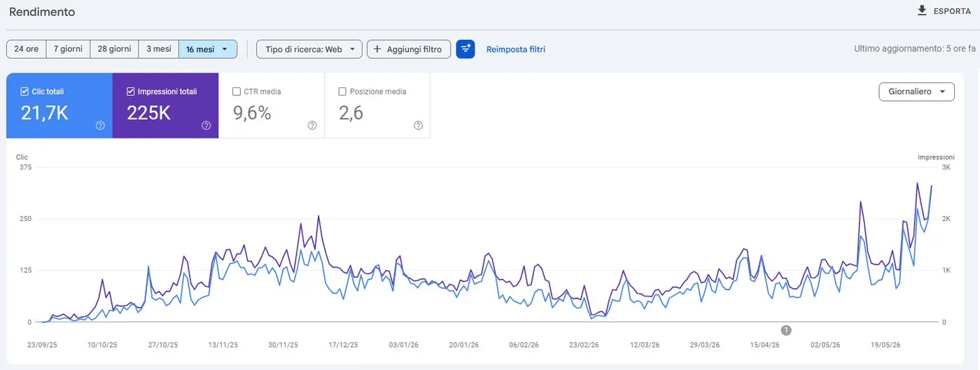Open help icon on Clic totali card
Screen dimensions: 980x370
point(100,125)
